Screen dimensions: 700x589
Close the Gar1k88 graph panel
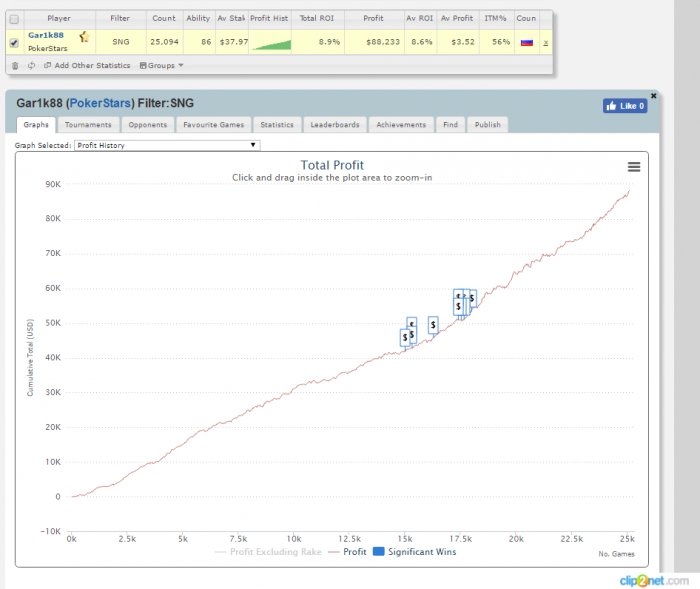(x=654, y=95)
